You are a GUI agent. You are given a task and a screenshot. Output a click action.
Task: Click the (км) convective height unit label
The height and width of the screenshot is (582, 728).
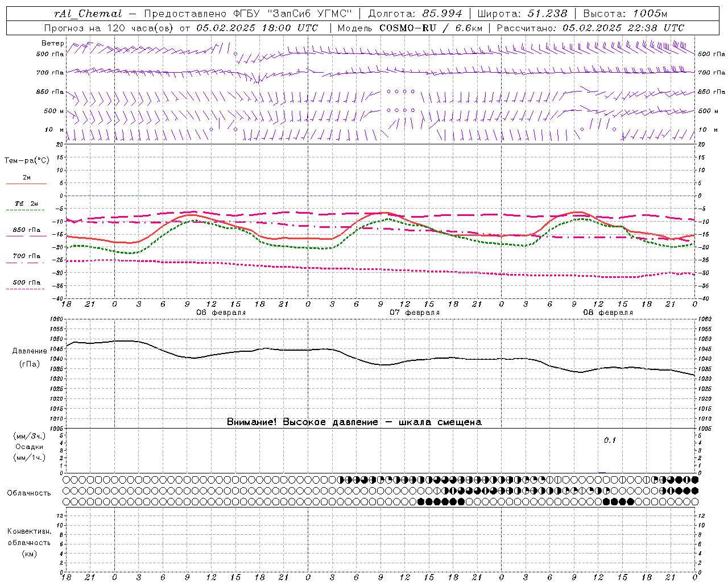click(30, 554)
